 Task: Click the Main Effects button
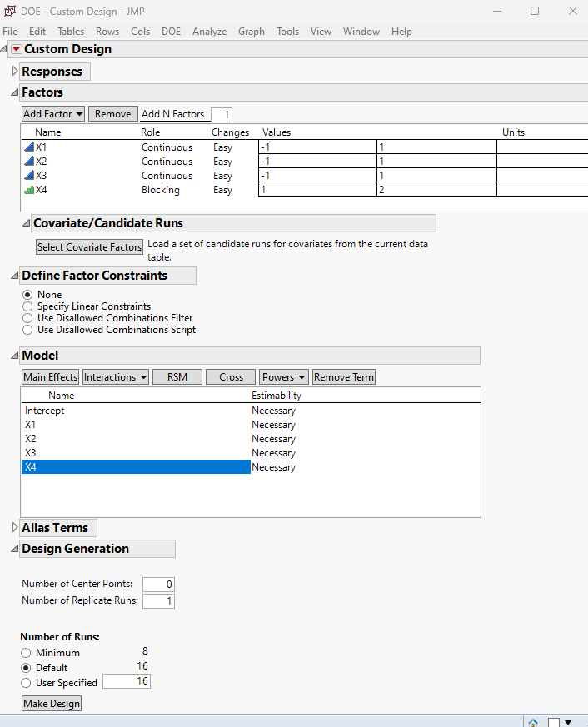point(51,377)
